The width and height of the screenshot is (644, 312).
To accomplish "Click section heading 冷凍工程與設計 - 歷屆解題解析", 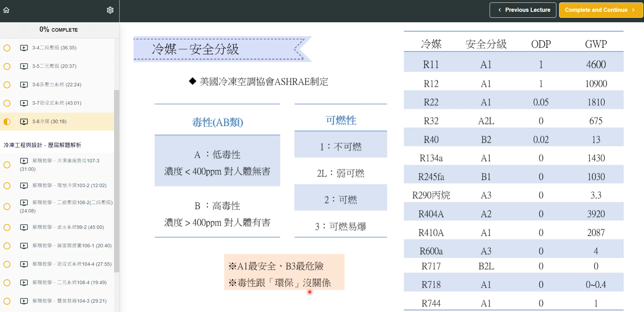I will 42,145.
